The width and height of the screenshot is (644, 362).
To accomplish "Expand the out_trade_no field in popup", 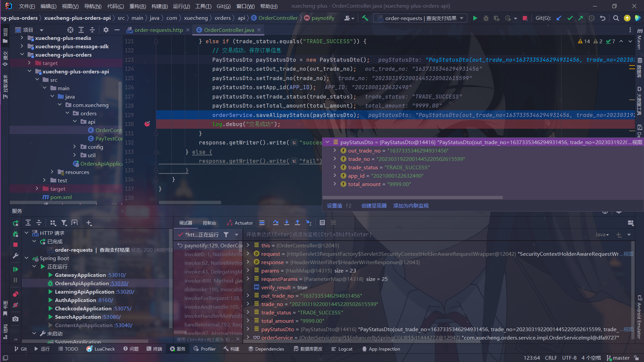I will tap(335, 150).
